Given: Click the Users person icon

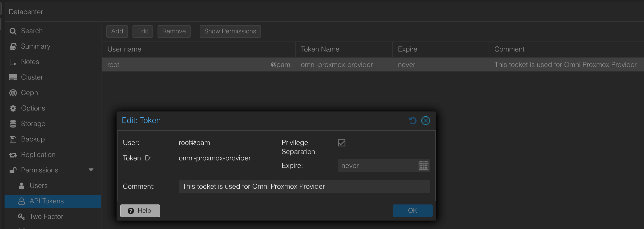Looking at the screenshot, I should click(x=22, y=186).
